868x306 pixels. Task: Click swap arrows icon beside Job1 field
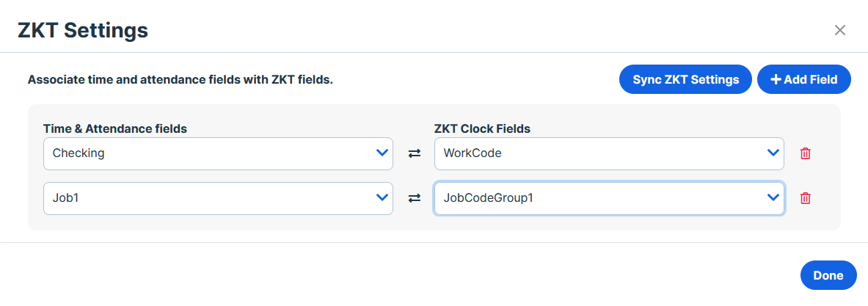tap(414, 198)
